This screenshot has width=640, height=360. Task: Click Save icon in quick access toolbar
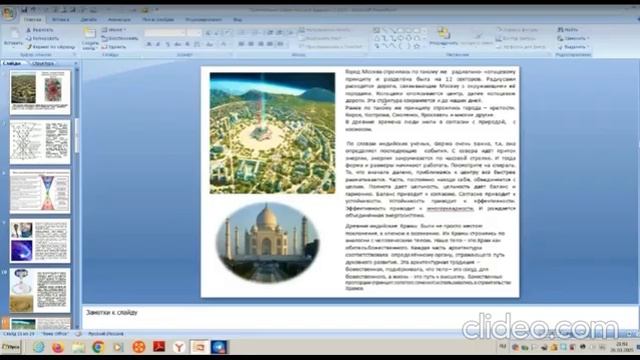tap(25, 9)
